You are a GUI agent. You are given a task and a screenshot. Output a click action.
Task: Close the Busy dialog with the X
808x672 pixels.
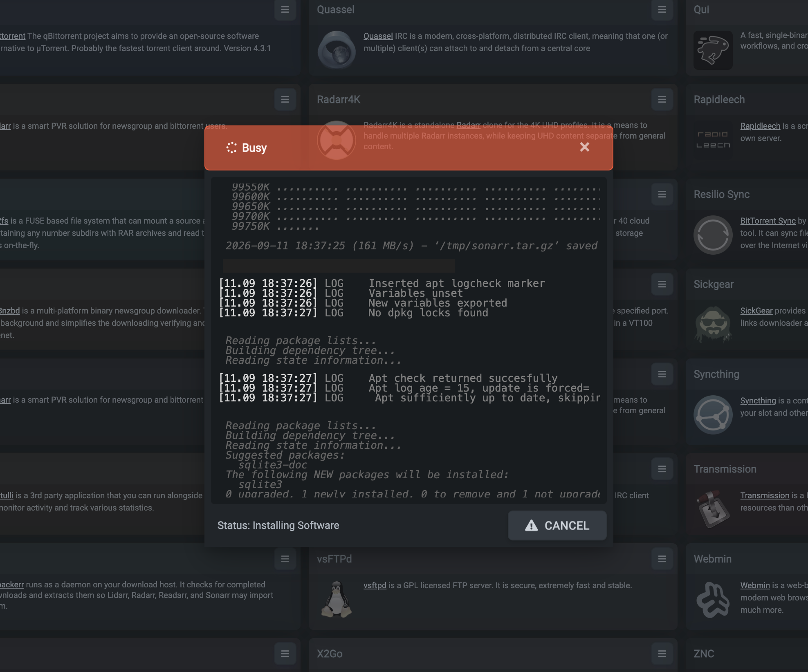585,147
